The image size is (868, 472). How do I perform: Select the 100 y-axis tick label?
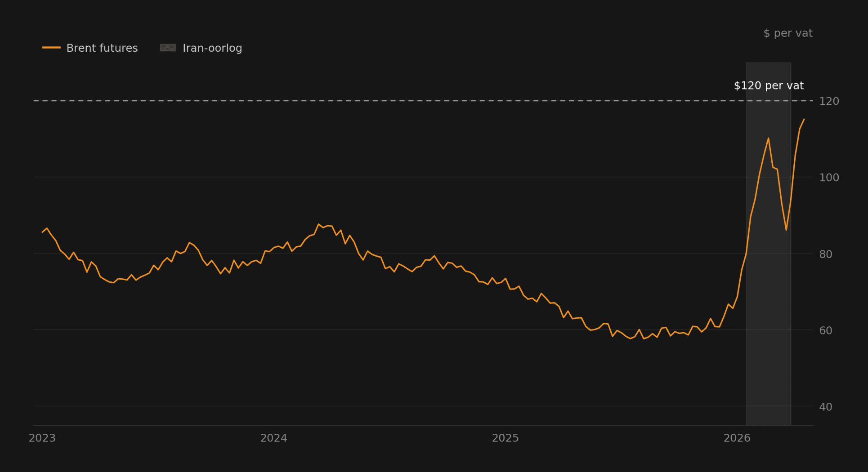pos(829,178)
